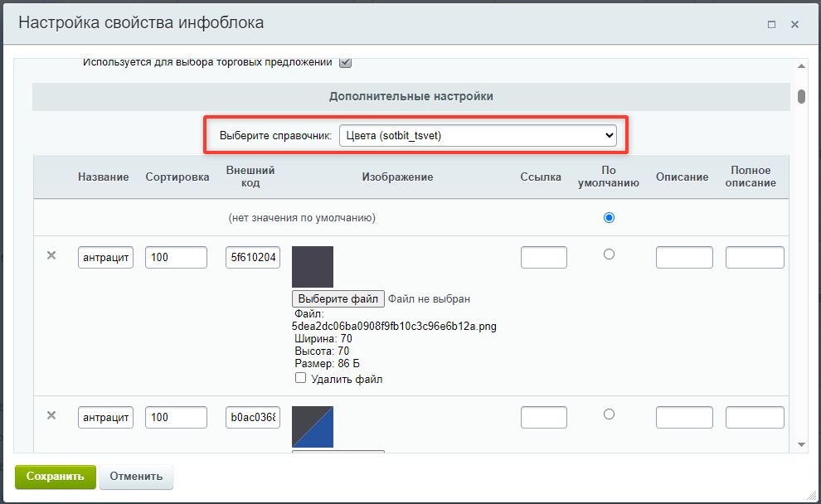
Task: Maximize the infoblock property settings dialog
Action: tap(771, 25)
